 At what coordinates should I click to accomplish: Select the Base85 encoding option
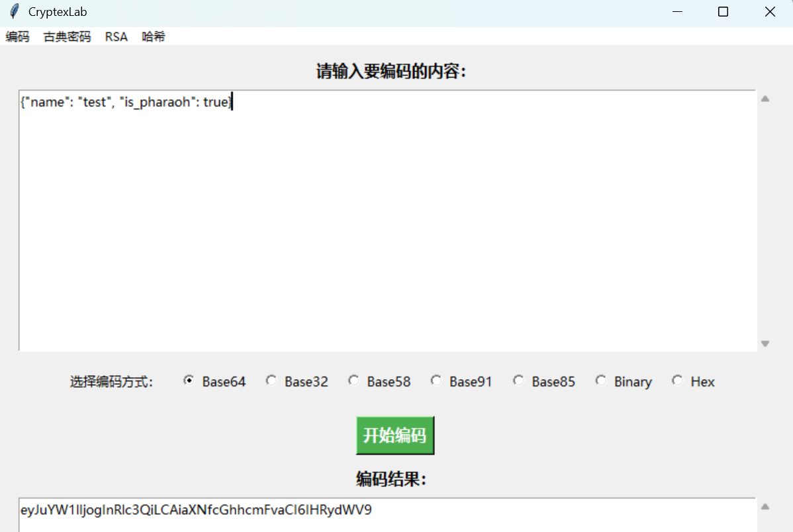coord(518,380)
